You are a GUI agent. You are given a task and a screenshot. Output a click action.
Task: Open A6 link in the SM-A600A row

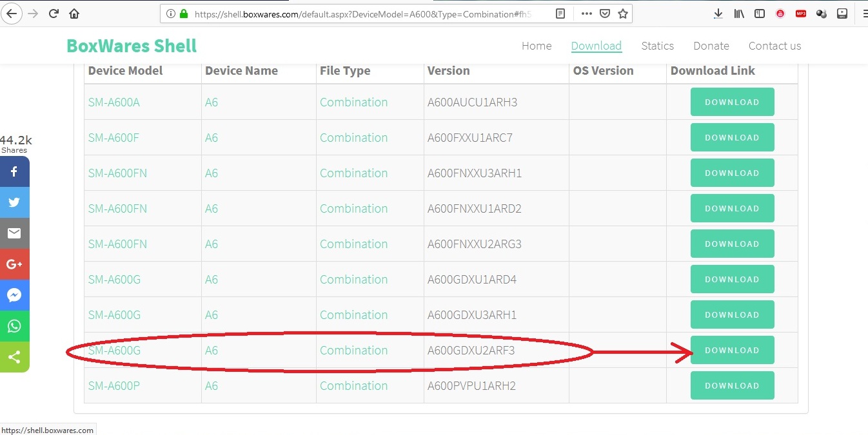pos(212,102)
